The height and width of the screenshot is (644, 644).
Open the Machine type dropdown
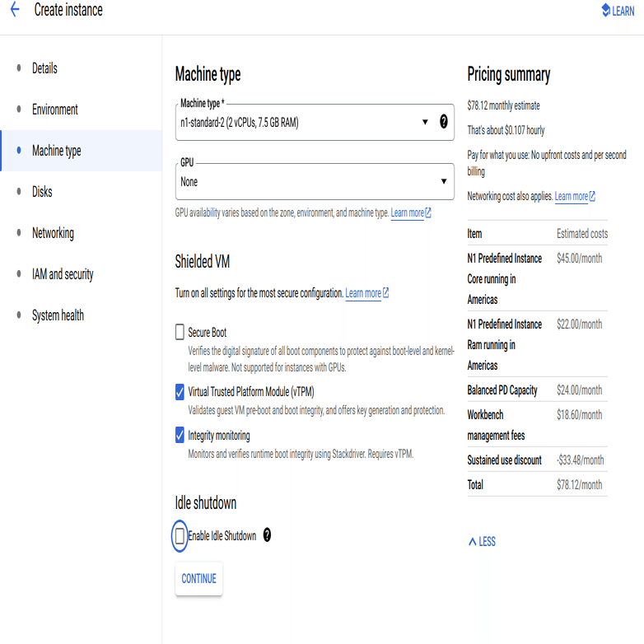point(305,123)
